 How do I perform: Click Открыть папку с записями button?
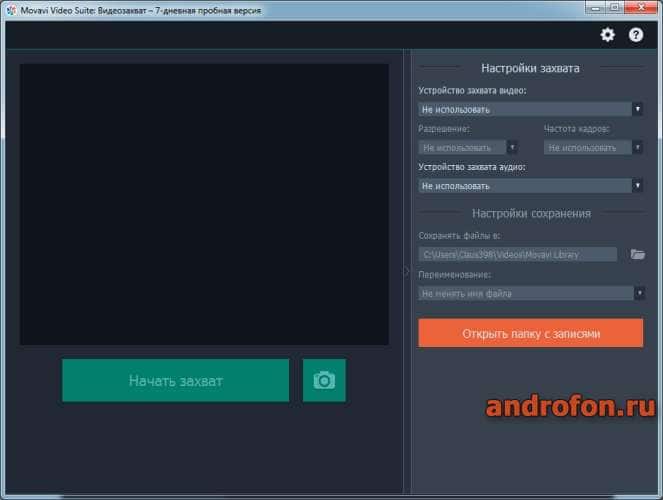click(531, 333)
